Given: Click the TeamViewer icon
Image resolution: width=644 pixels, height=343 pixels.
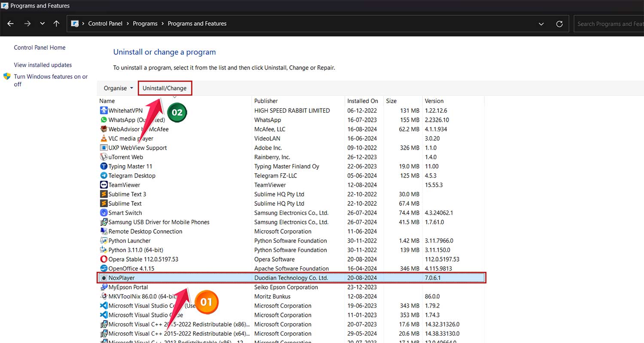Looking at the screenshot, I should pos(103,185).
